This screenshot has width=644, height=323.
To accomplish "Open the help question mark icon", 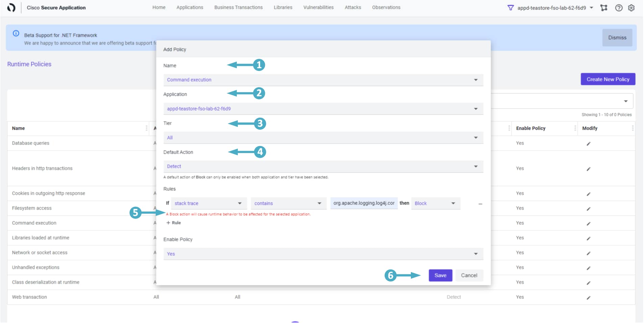I will click(x=618, y=8).
